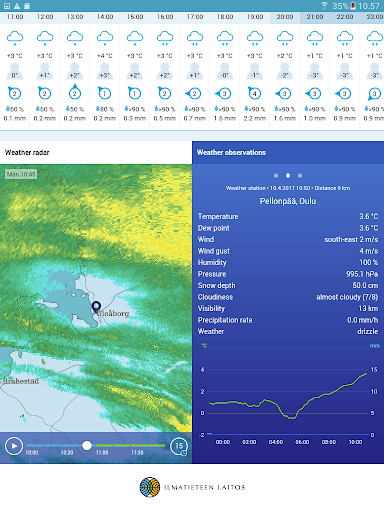Tap the 15-minute radar step icon

click(x=179, y=446)
